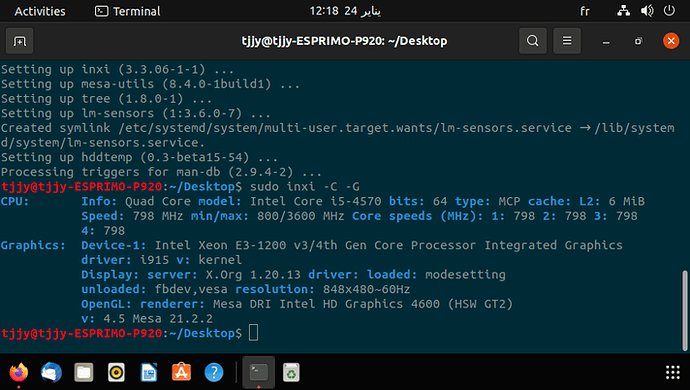Click the "fbdev,vesa" unloaded drivers text

coord(191,289)
